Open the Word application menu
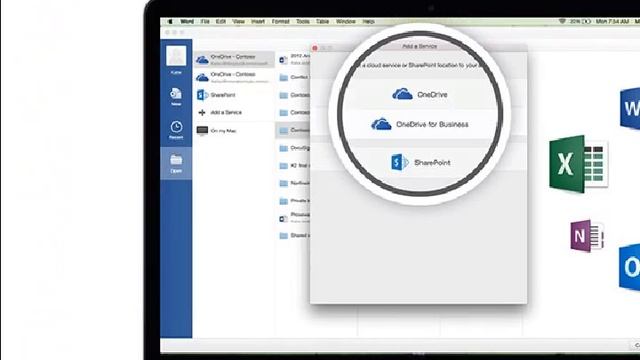 [187, 22]
